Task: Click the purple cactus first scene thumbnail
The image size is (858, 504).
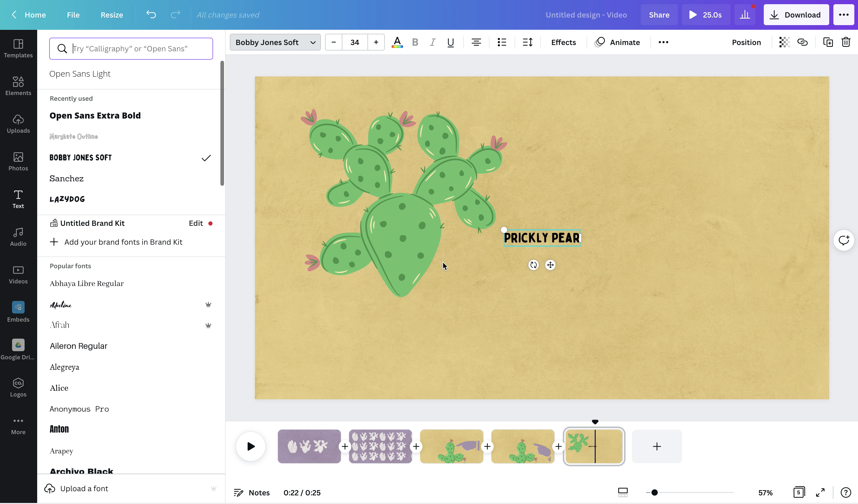Action: (x=309, y=446)
